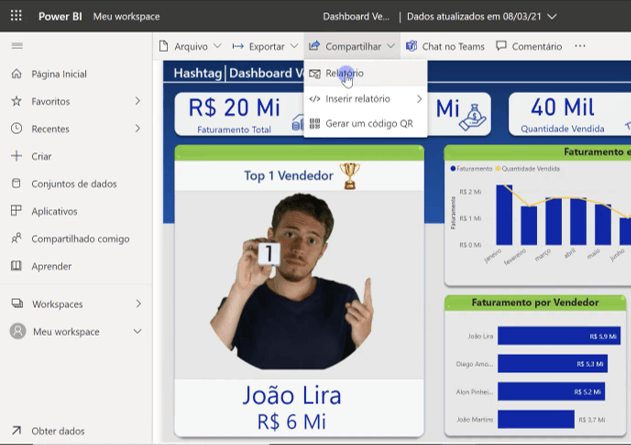Click the Recentes clock icon
Image resolution: width=631 pixels, height=445 pixels.
[x=16, y=128]
